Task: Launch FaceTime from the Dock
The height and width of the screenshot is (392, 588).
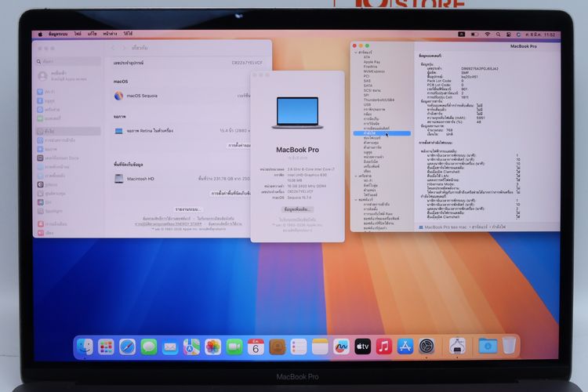Action: (x=234, y=347)
